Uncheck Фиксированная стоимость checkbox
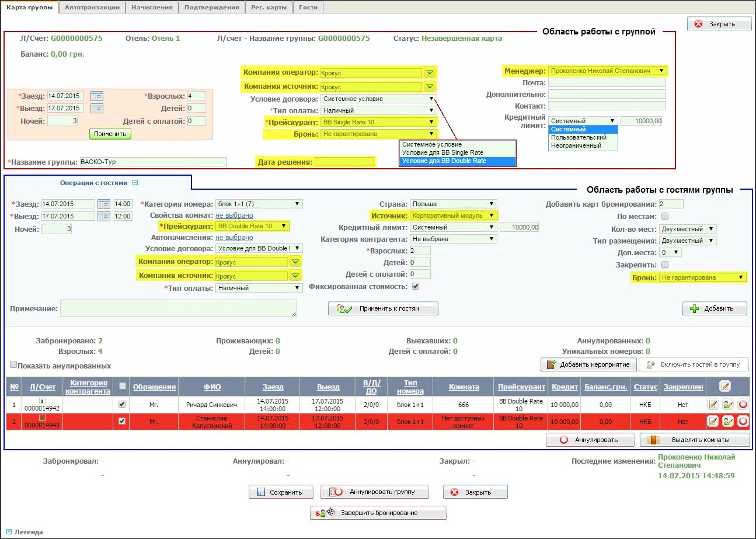Viewport: 756px width, 539px height. point(416,286)
